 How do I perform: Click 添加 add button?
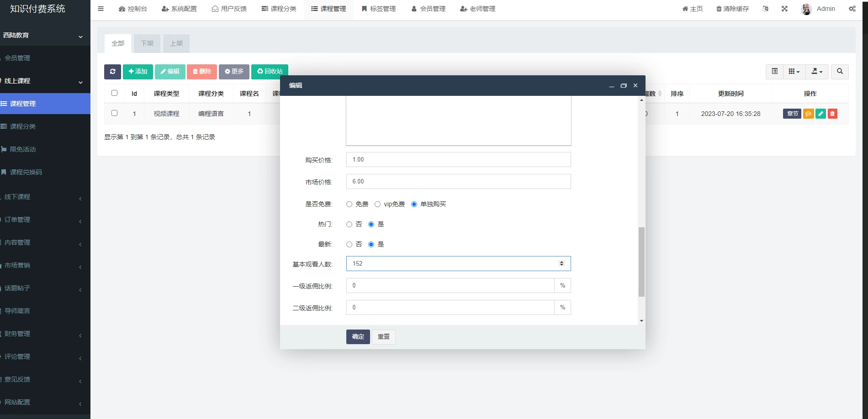pos(138,72)
